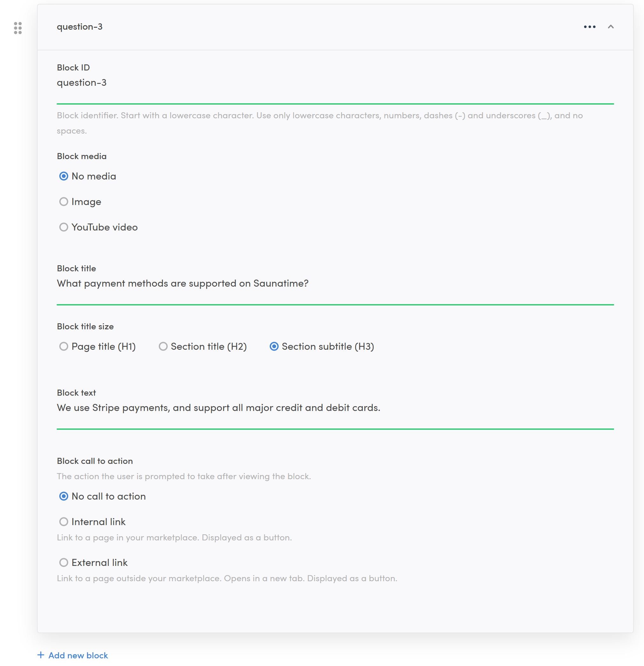Click the Block media label
This screenshot has height=666, width=644.
82,156
